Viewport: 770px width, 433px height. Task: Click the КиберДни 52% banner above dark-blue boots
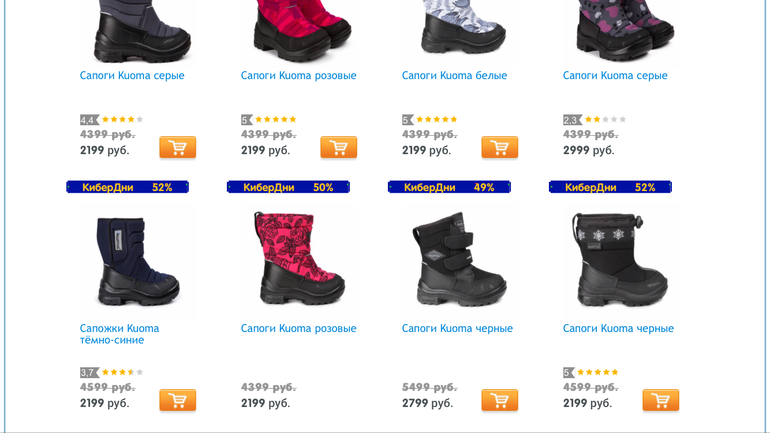click(x=128, y=187)
